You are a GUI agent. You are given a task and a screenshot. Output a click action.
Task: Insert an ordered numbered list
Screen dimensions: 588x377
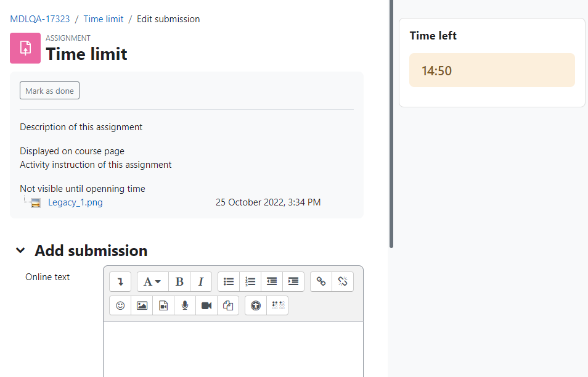pos(250,281)
